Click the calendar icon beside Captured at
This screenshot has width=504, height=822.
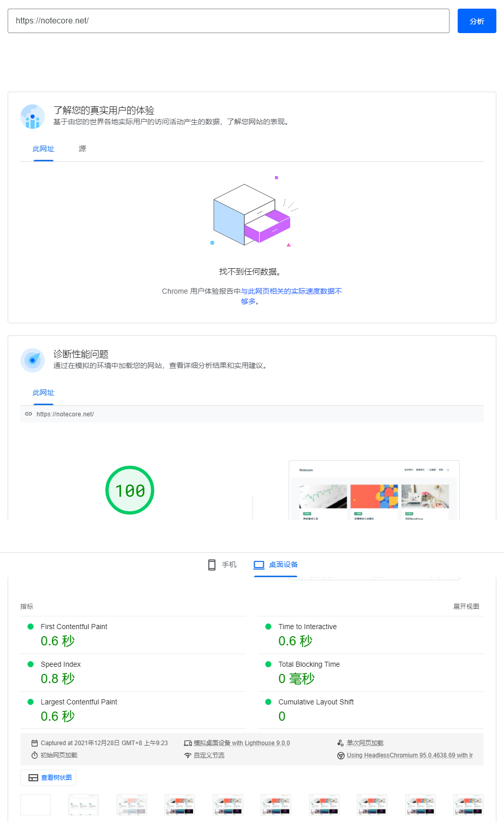[x=35, y=743]
